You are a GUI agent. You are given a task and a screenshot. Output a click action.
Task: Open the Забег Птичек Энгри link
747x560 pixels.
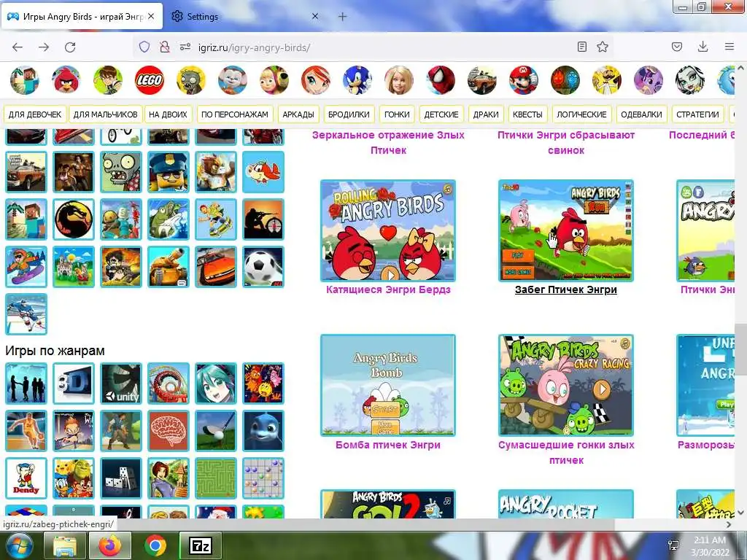tap(565, 289)
